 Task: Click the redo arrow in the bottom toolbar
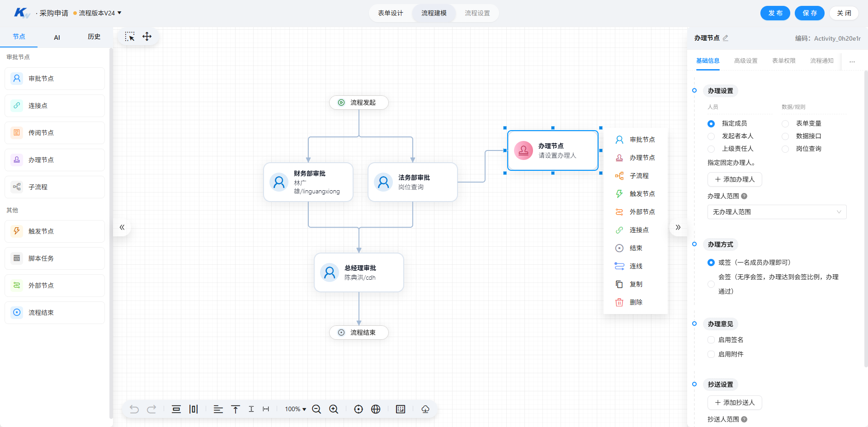tap(151, 409)
